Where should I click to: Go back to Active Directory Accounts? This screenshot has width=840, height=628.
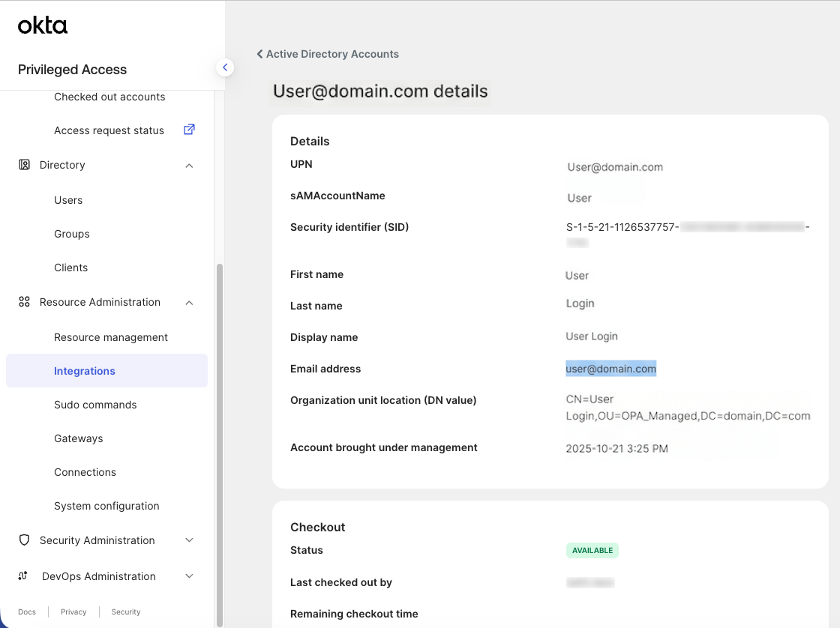(332, 54)
